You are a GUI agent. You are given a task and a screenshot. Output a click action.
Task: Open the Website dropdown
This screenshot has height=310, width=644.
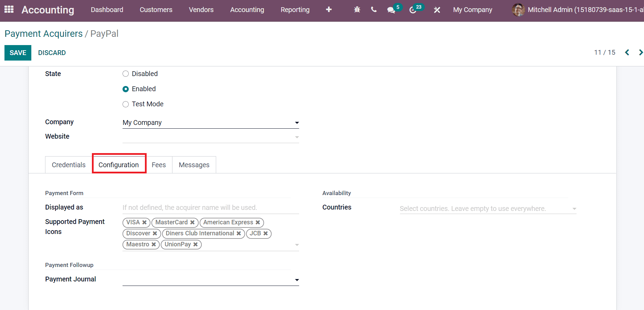(211, 137)
